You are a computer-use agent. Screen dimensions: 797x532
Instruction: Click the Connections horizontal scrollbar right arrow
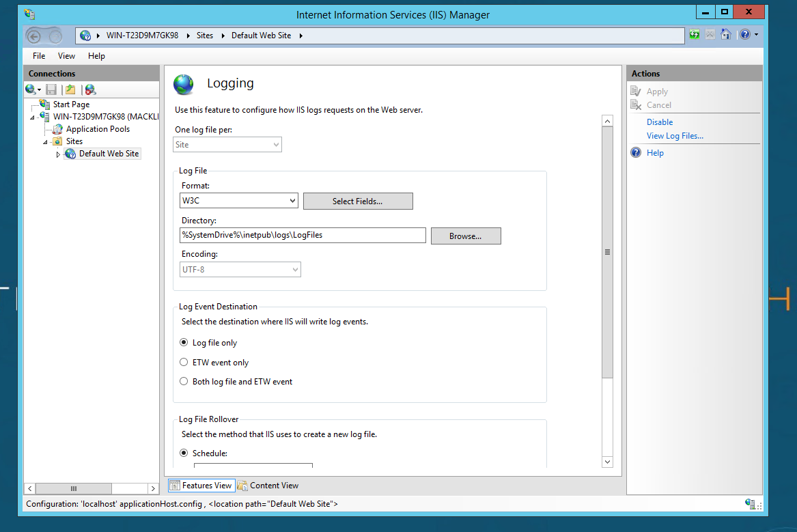tap(153, 489)
